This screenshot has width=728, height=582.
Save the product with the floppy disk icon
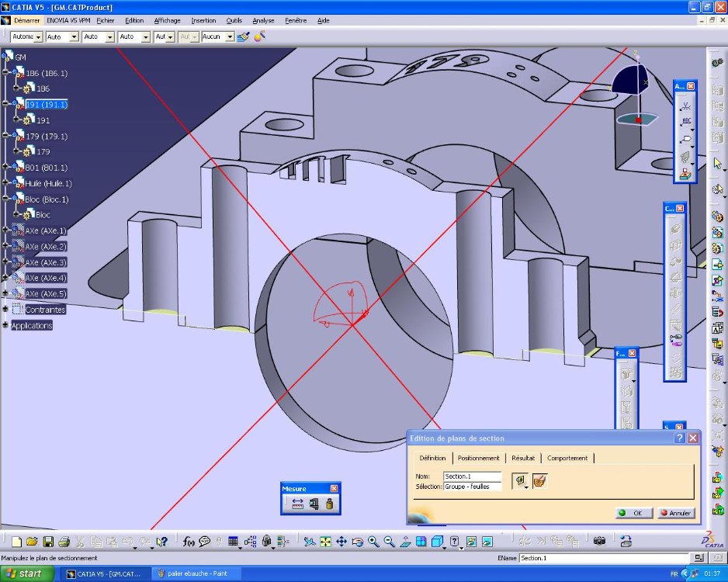tap(48, 542)
